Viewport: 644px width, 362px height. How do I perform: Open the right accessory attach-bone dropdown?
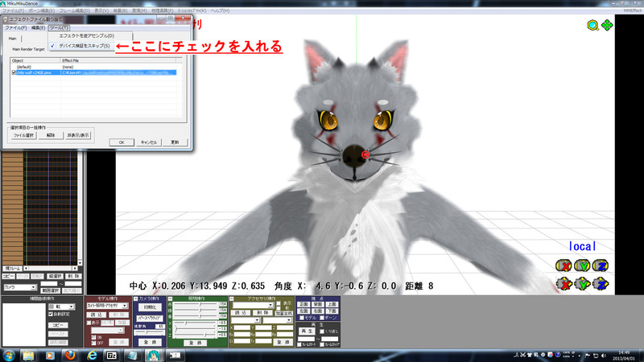277,320
